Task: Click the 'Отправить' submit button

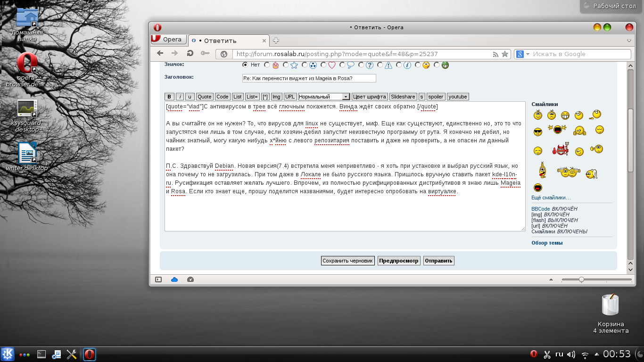Action: click(438, 261)
